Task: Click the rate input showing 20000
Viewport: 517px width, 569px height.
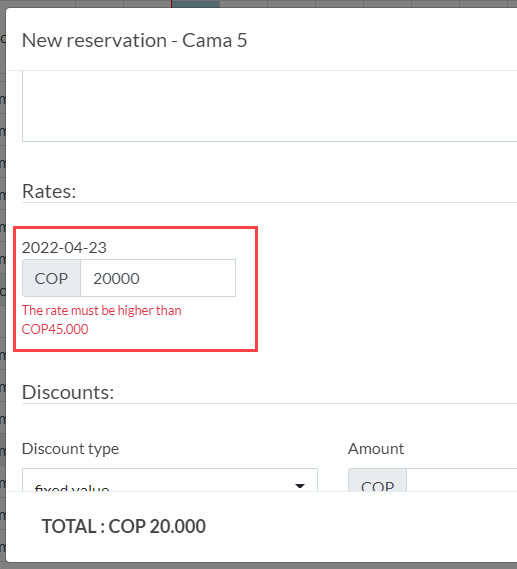Action: tap(158, 278)
